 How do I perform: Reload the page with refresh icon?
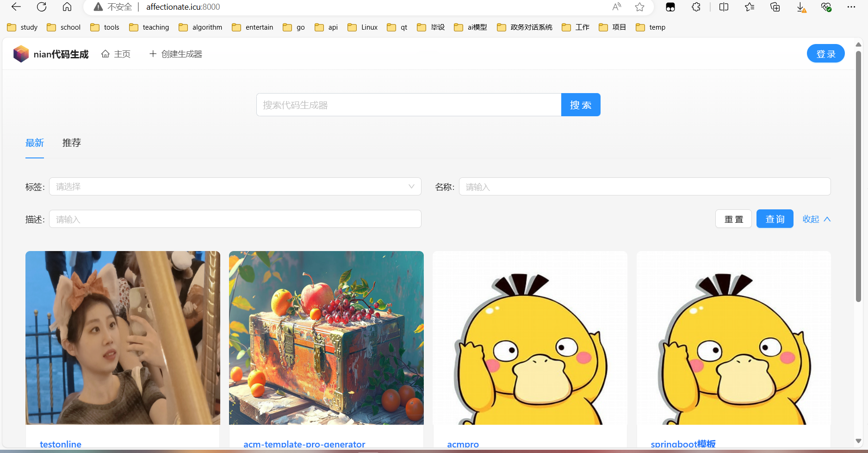42,7
